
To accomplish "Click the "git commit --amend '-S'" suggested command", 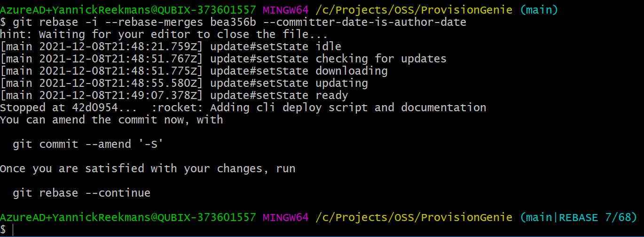I will click(x=88, y=144).
